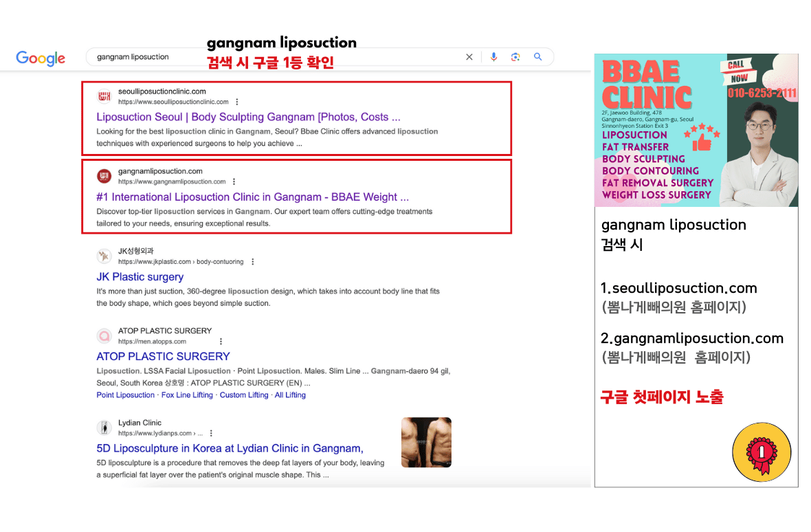811x532 pixels.
Task: Click the 2.gangnamliposuction.com text
Action: pos(692,338)
